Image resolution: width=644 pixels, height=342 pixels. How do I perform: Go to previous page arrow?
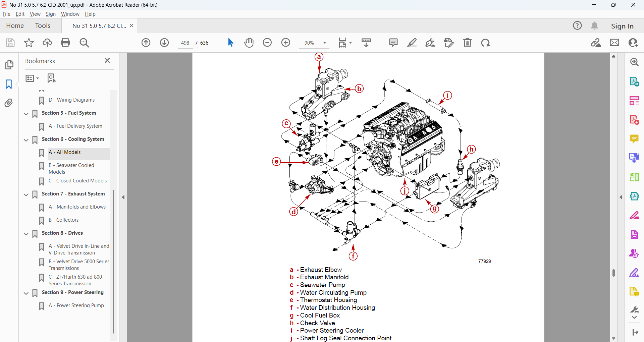tap(146, 43)
